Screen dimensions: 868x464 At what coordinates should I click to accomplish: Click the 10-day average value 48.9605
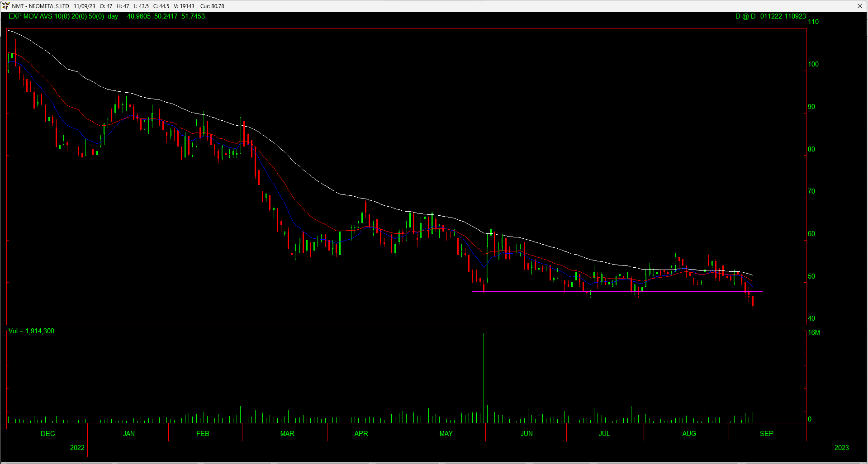[139, 16]
